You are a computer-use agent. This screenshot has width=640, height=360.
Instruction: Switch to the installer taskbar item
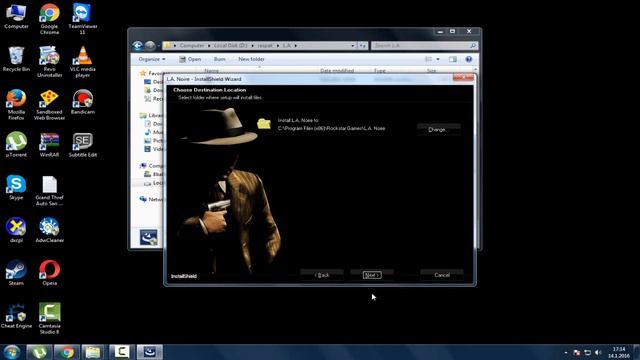[x=149, y=352]
